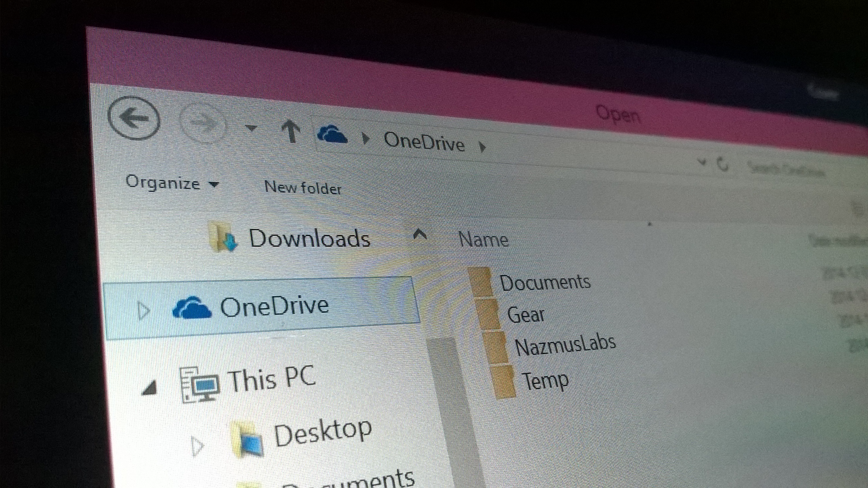868x488 pixels.
Task: Expand the OneDrive tree node
Action: (x=144, y=310)
